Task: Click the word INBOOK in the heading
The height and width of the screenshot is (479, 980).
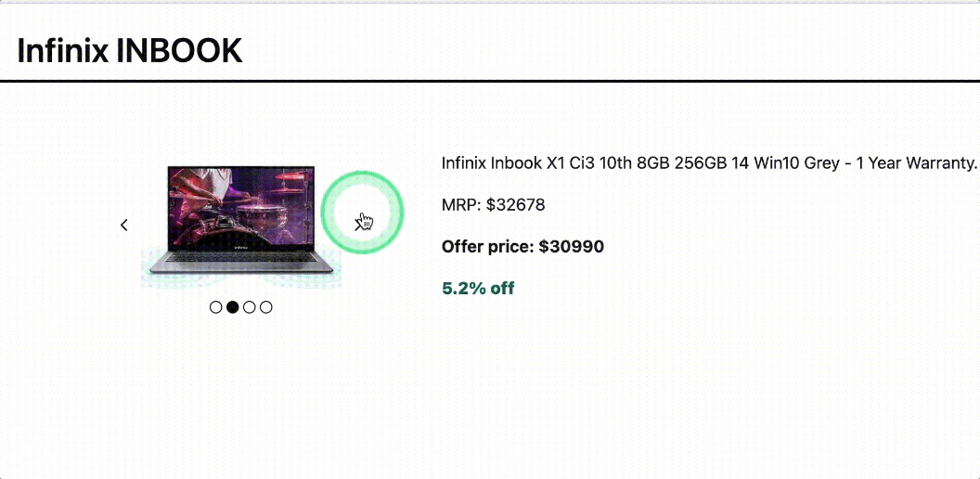Action: tap(179, 51)
